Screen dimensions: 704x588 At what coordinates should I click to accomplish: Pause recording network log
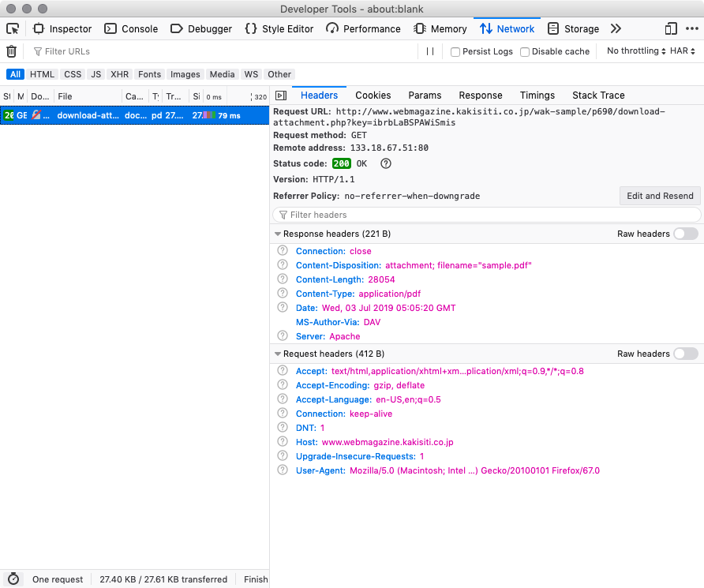click(x=430, y=51)
